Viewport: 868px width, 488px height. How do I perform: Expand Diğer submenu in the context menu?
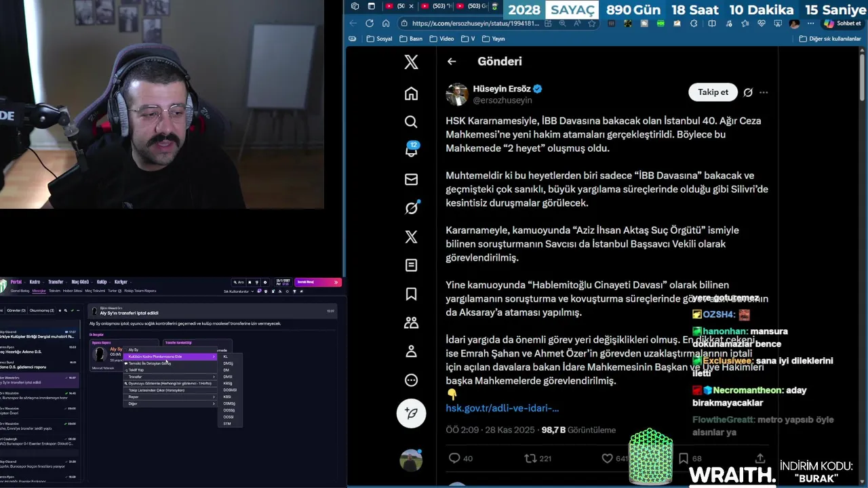tap(170, 404)
